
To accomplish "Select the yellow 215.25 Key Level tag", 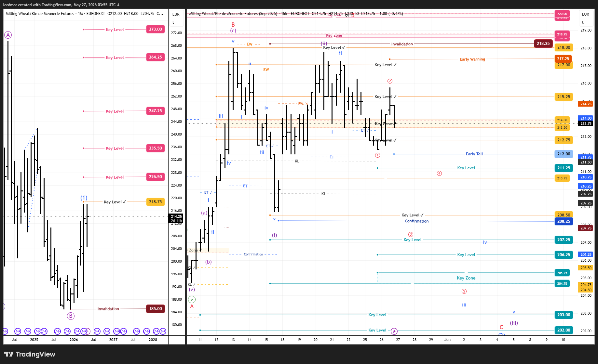I will click(x=564, y=97).
